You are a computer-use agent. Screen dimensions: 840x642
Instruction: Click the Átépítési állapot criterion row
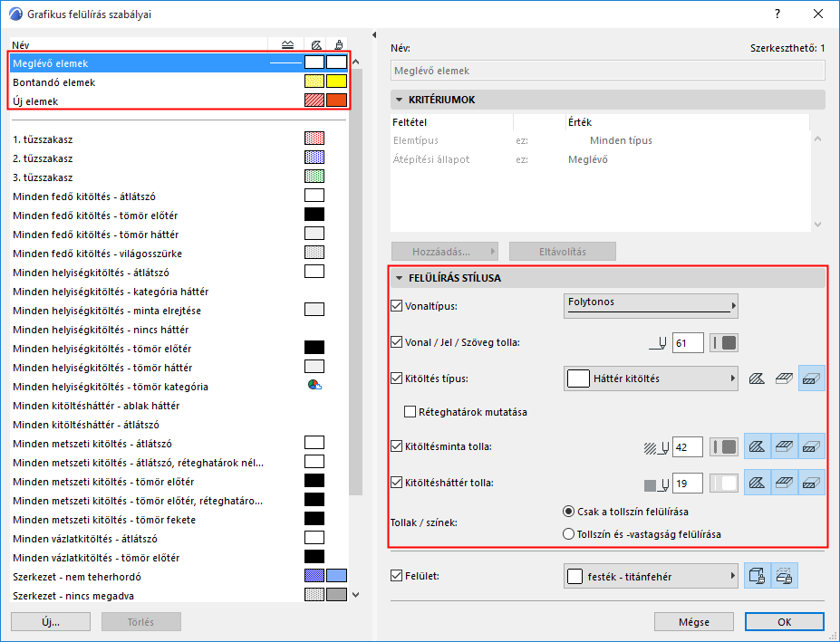pos(600,159)
